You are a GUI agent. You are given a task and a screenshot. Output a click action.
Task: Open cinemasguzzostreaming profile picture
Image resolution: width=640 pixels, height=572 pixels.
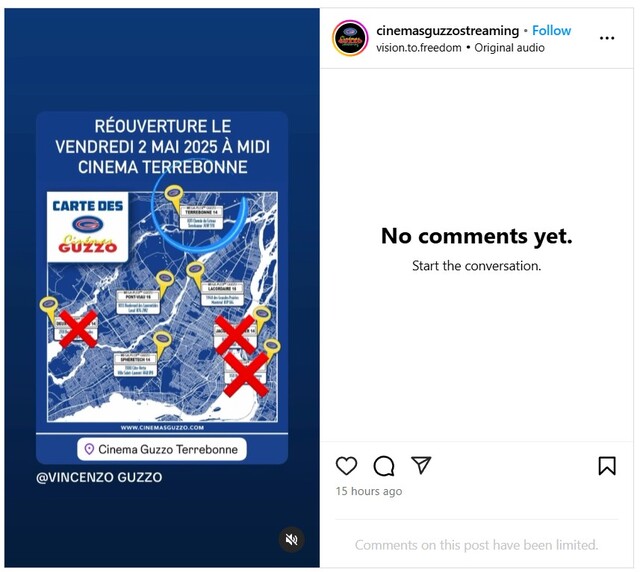tap(350, 38)
